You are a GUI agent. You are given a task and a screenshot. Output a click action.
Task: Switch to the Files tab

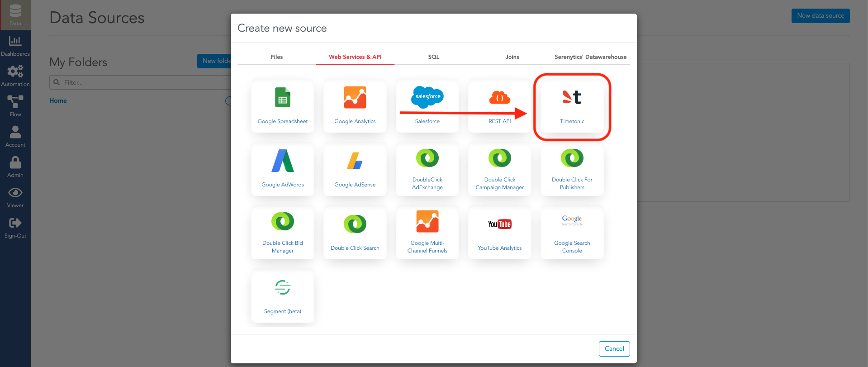[276, 57]
